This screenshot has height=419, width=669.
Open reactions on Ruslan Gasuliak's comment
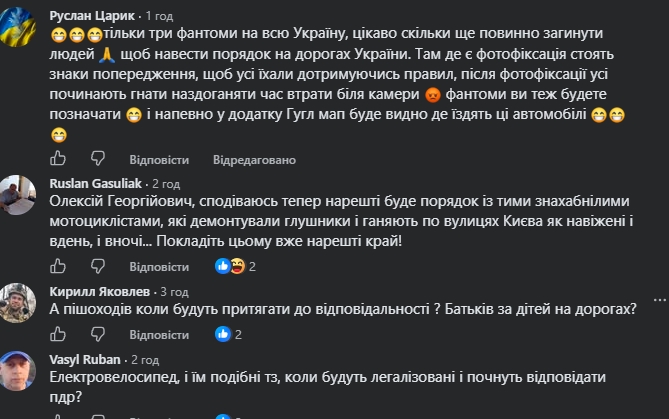point(235,266)
